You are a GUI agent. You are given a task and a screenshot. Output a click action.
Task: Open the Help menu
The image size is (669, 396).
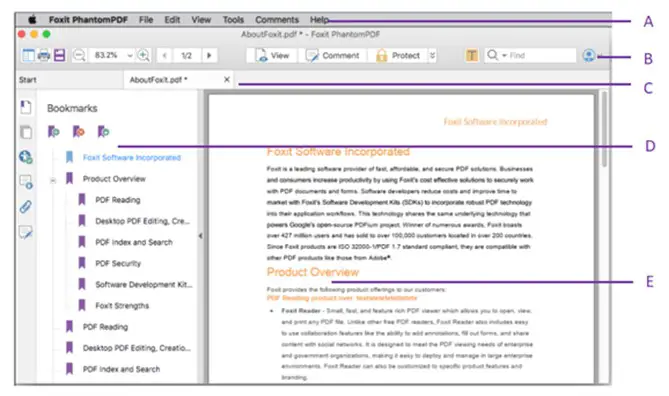[x=319, y=20]
